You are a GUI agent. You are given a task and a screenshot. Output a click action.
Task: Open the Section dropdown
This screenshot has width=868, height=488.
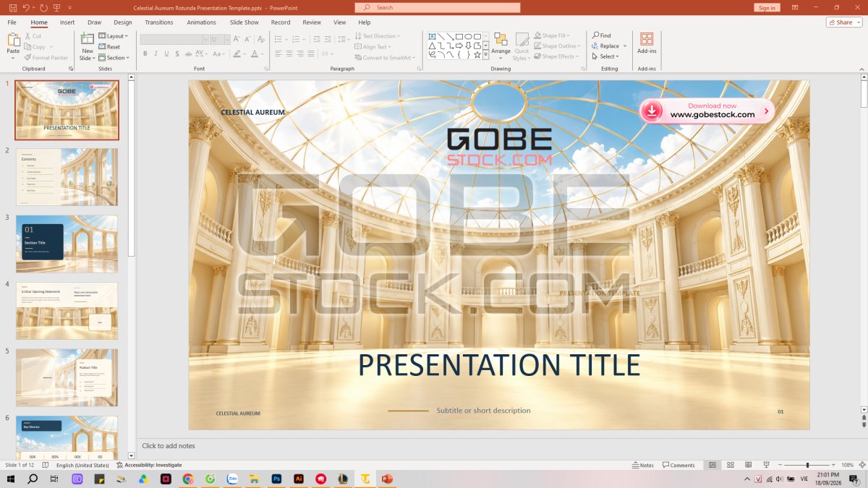point(114,58)
